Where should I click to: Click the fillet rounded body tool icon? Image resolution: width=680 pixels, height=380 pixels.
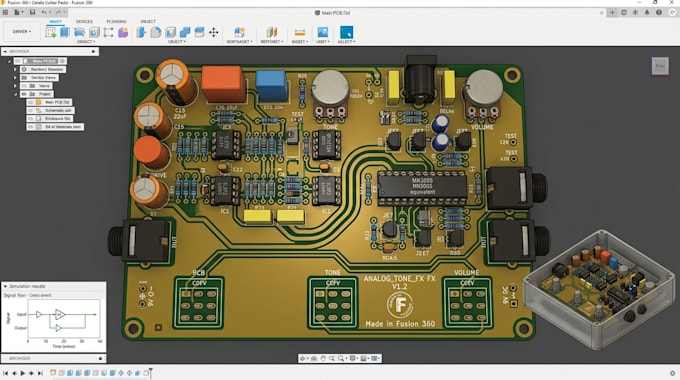point(156,32)
